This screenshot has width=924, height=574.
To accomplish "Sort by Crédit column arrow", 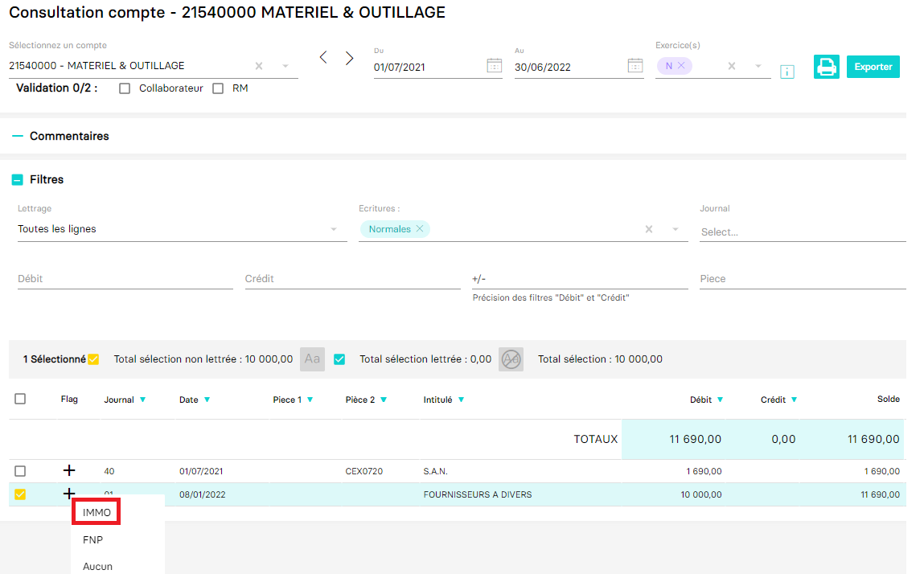I will [x=794, y=400].
